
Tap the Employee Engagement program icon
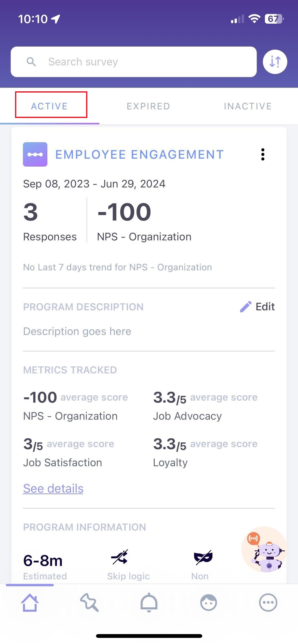coord(35,154)
